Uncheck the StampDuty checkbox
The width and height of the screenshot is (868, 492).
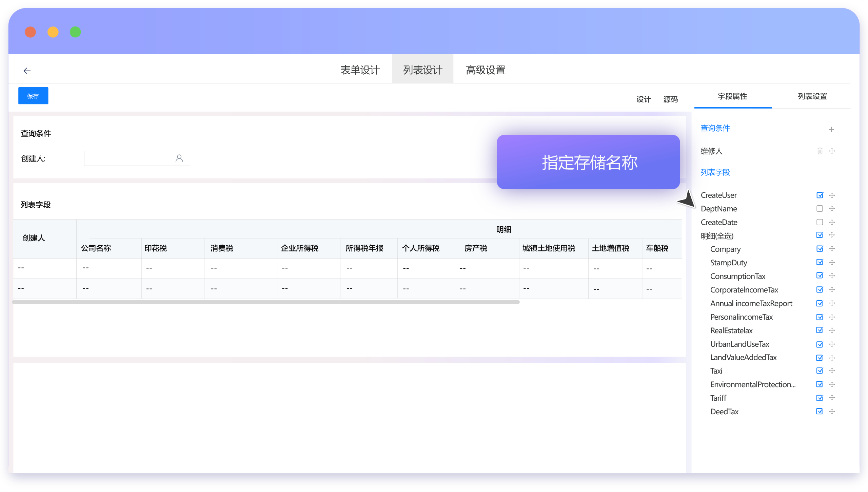820,262
